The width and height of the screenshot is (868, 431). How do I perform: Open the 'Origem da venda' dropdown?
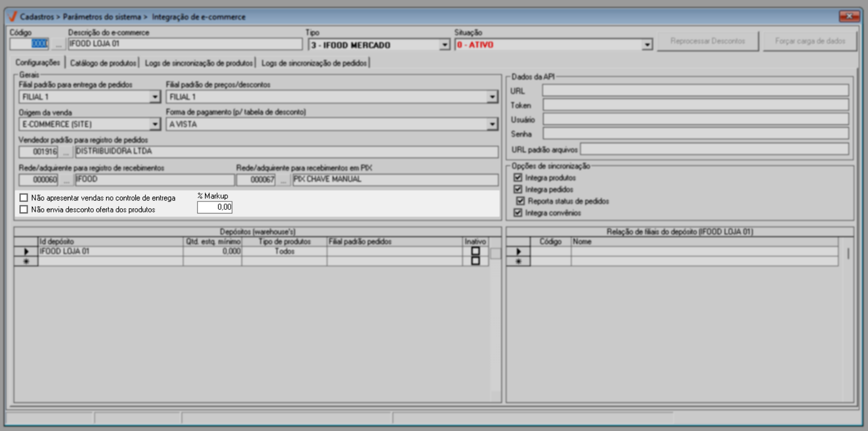(x=155, y=124)
